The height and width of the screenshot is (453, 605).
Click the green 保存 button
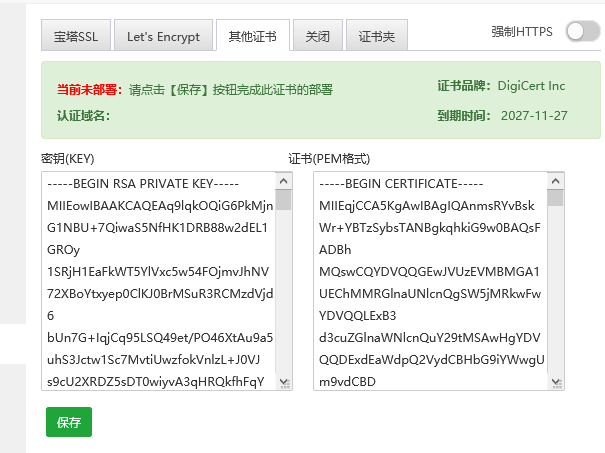pyautogui.click(x=69, y=422)
